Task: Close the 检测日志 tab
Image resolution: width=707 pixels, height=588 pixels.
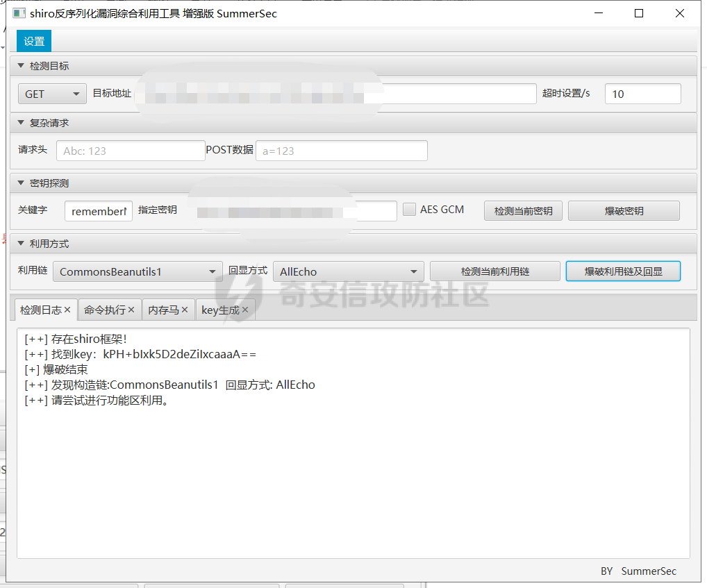Action: click(67, 310)
